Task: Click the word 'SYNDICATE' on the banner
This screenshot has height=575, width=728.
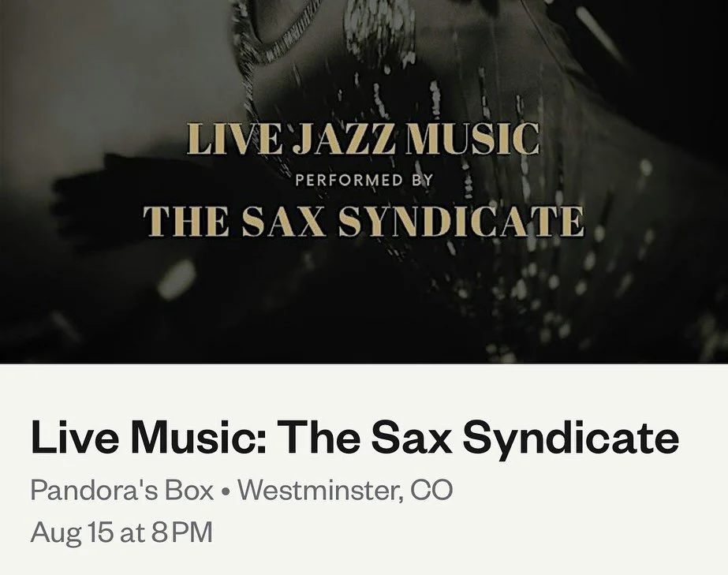Action: pos(461,222)
